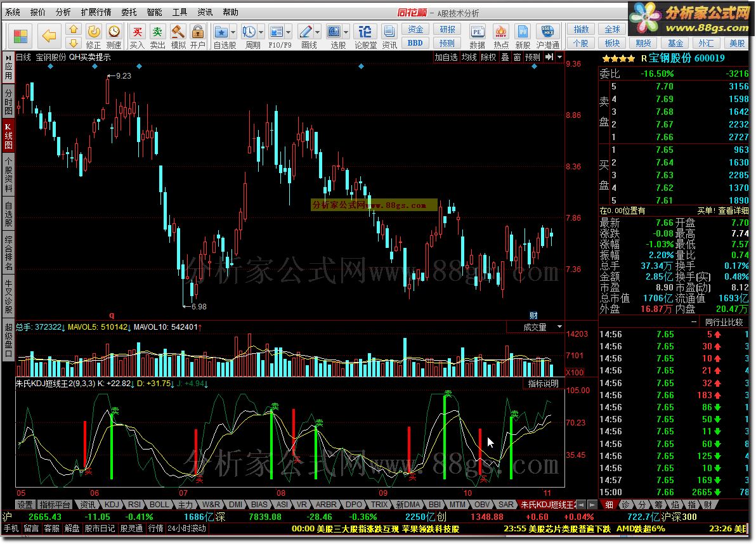Image resolution: width=756 pixels, height=544 pixels.
Task: Toggle 除权 ex-rights adjustment
Action: [x=488, y=57]
